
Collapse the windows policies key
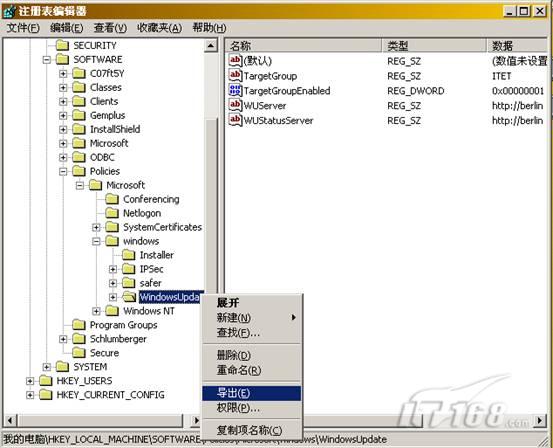(96, 241)
